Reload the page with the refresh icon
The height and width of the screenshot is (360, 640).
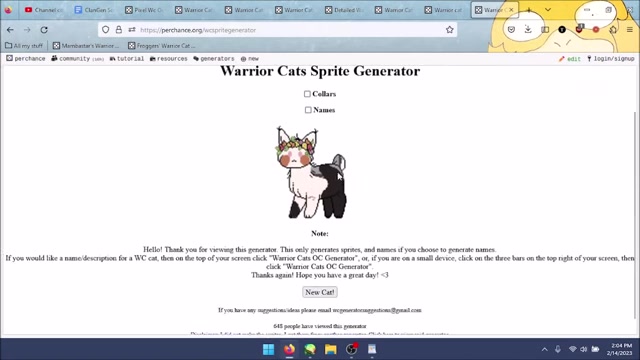coord(44,30)
